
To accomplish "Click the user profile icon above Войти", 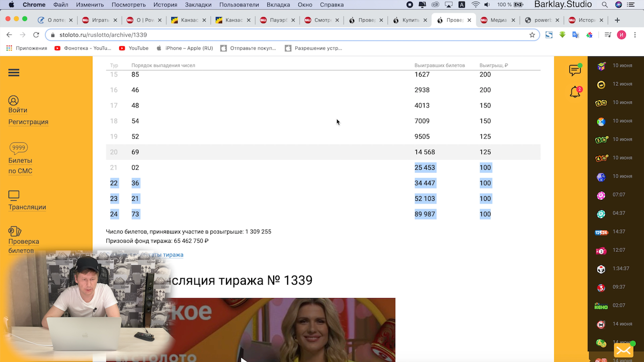I will (x=13, y=100).
